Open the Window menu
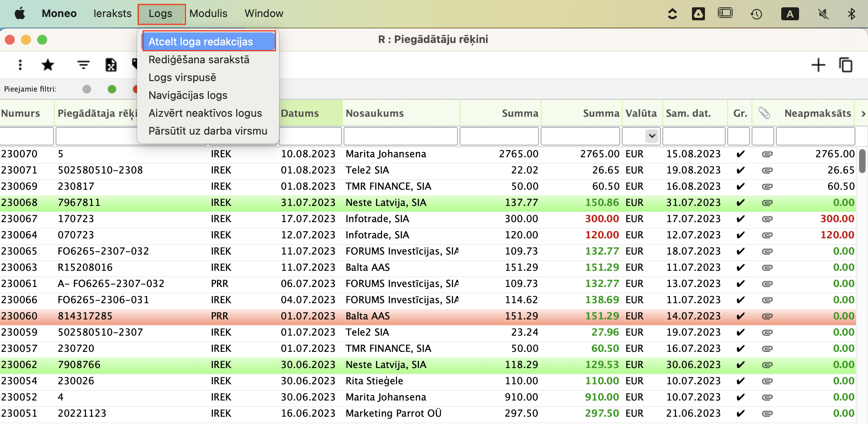The height and width of the screenshot is (424, 868). click(264, 14)
